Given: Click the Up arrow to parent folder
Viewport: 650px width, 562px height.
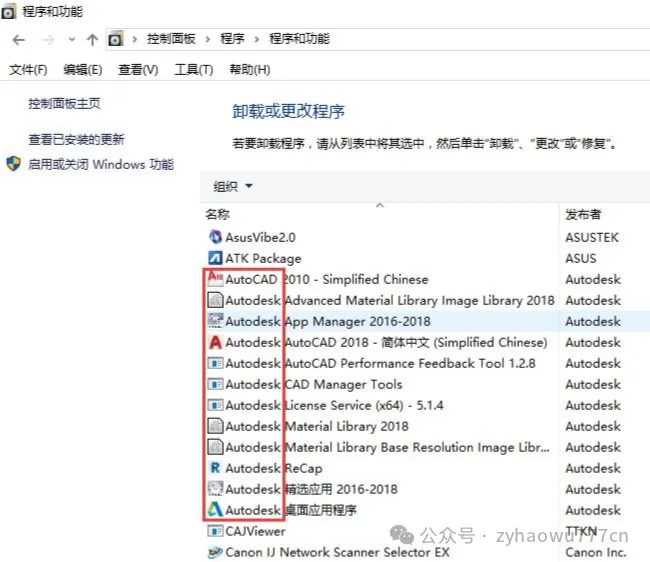Looking at the screenshot, I should 92,40.
